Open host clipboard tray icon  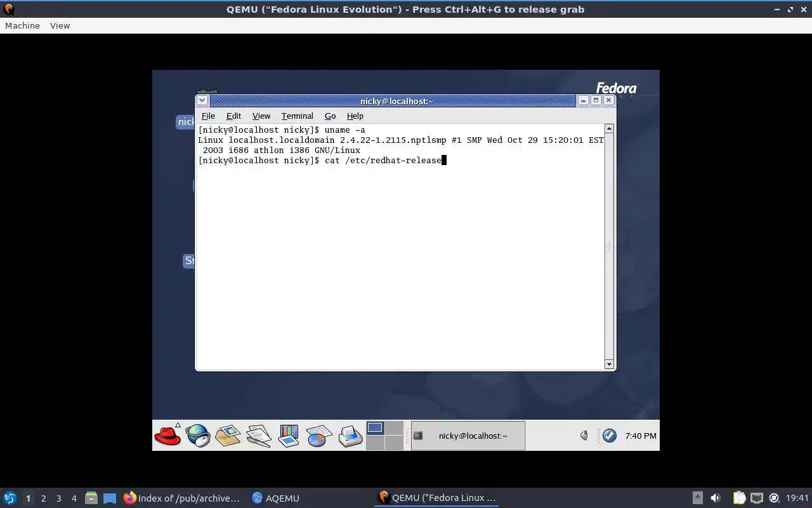click(x=739, y=498)
